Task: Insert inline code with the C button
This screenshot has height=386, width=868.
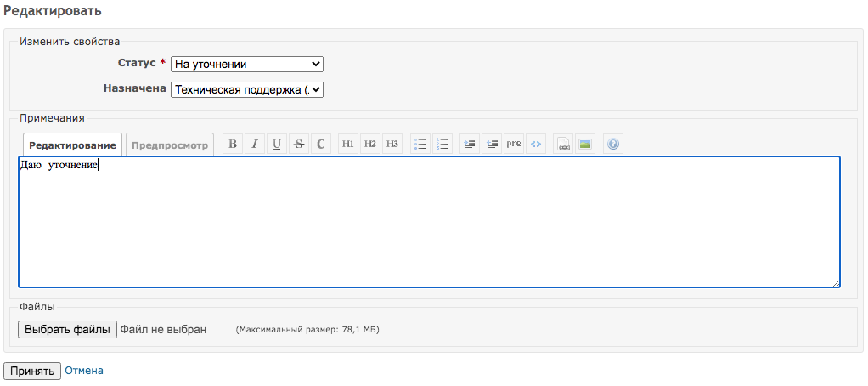Action: click(x=320, y=145)
